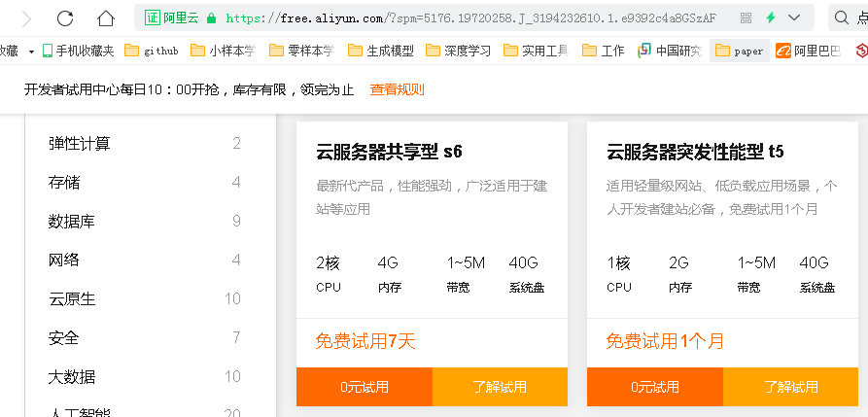Click the 查看规则 link
The image size is (868, 417).
pyautogui.click(x=397, y=89)
